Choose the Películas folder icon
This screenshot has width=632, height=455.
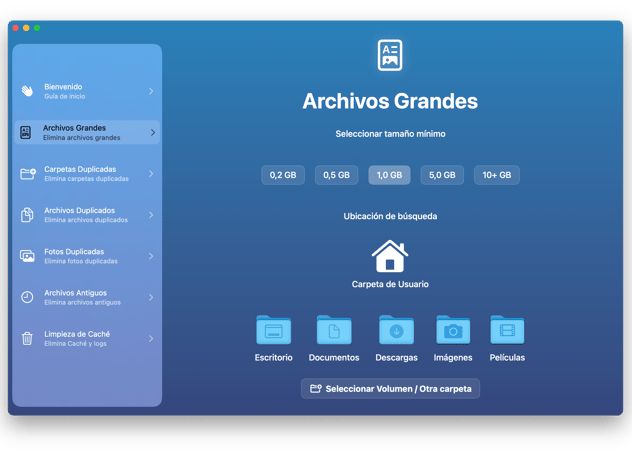(x=507, y=330)
